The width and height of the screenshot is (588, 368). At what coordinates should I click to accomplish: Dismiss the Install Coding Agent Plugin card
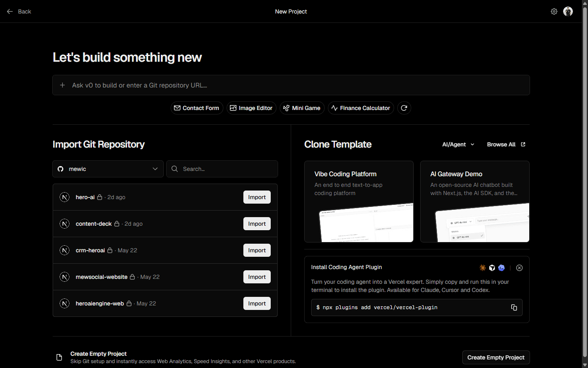coord(519,268)
